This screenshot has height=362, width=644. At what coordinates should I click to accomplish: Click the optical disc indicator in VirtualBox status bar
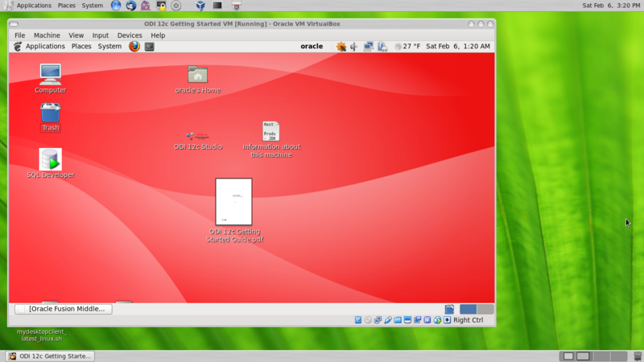point(368,320)
